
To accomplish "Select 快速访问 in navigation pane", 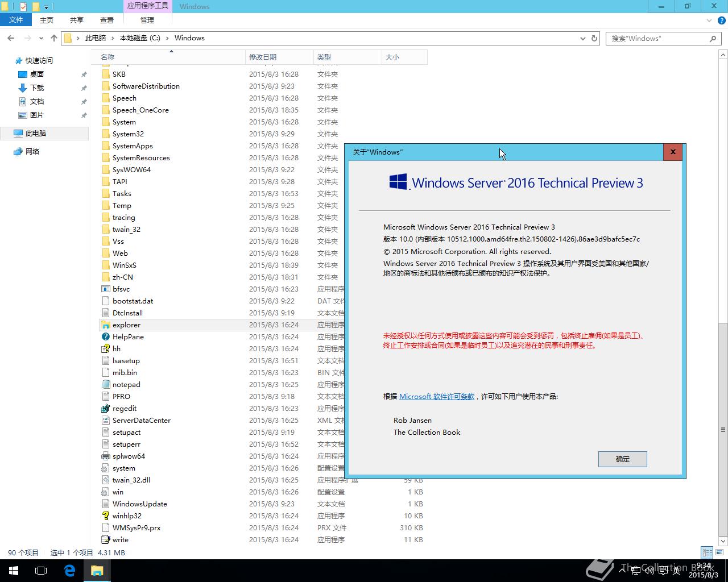I will click(39, 61).
